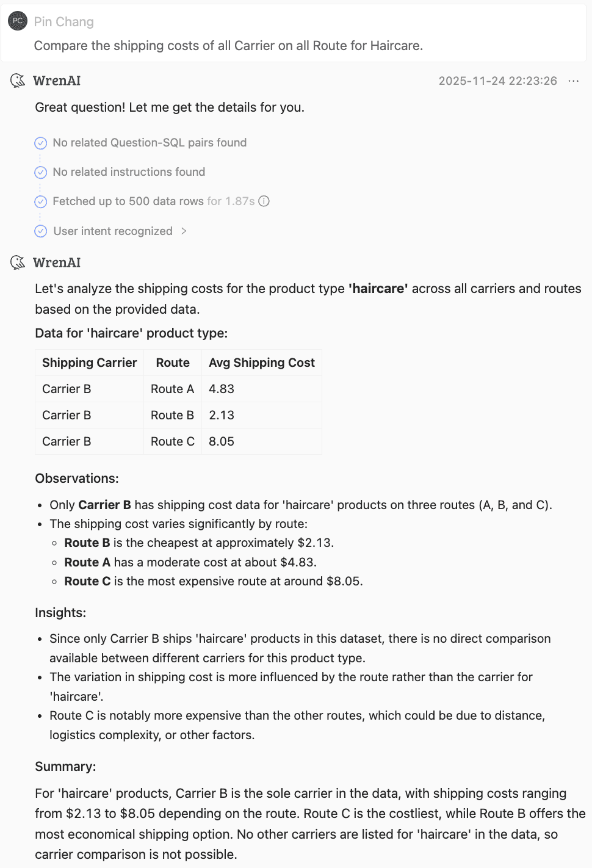
Task: Click the info icon after 1.87s
Action: click(264, 201)
